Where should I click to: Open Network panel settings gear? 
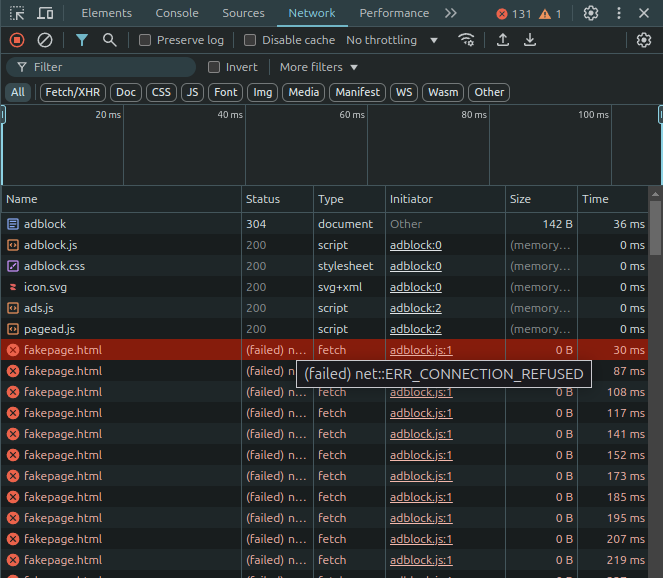644,40
